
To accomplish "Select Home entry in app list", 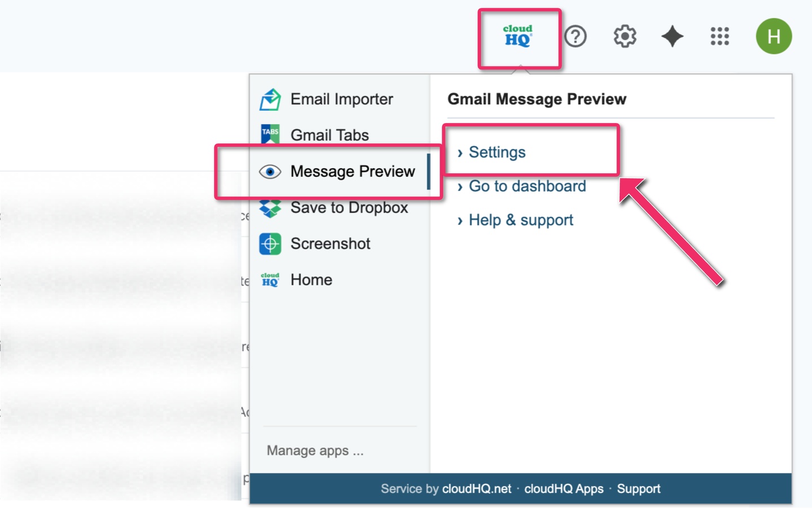I will pyautogui.click(x=311, y=279).
